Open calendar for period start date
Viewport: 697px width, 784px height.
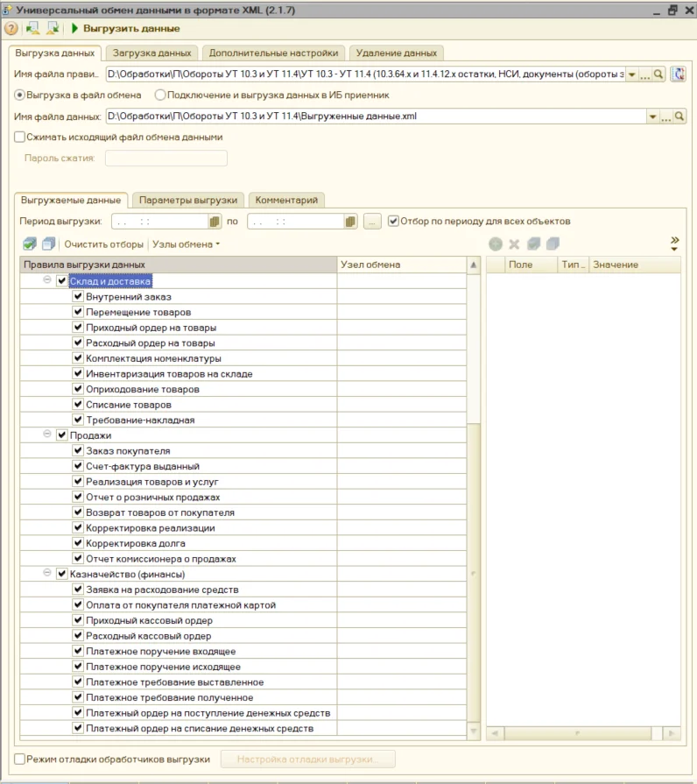click(215, 222)
